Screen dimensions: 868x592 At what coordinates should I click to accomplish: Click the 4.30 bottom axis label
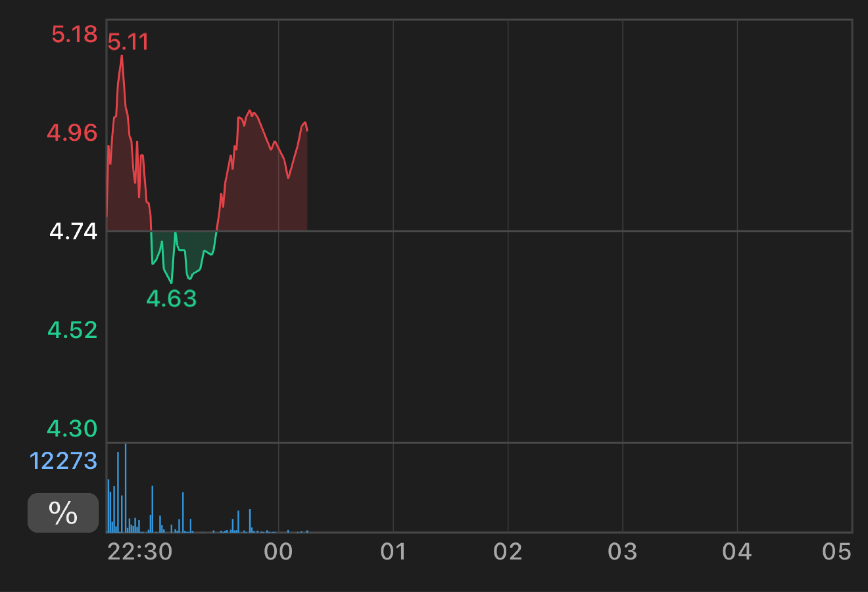point(72,429)
